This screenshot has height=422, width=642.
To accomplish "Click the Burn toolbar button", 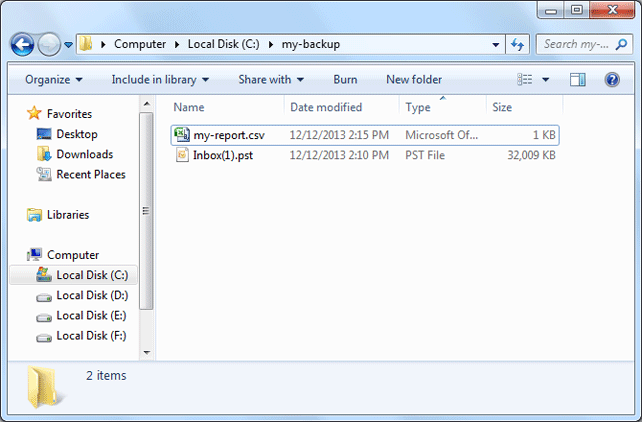I will [345, 80].
